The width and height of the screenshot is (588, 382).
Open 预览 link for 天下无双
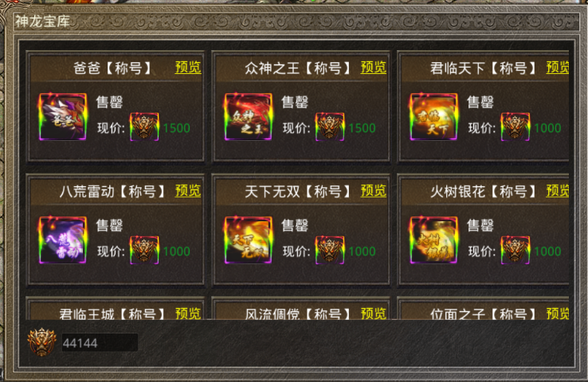click(x=373, y=191)
